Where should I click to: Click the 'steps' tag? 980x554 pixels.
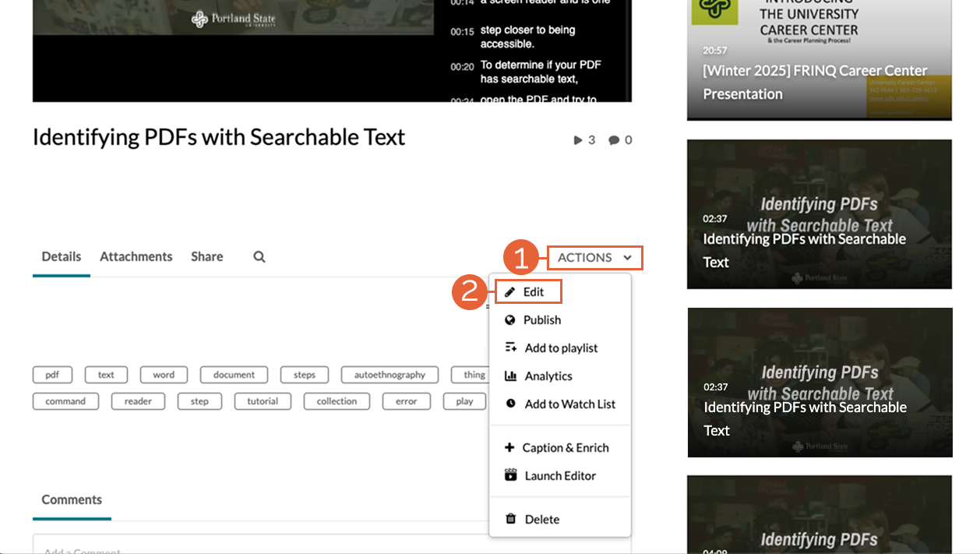point(305,375)
